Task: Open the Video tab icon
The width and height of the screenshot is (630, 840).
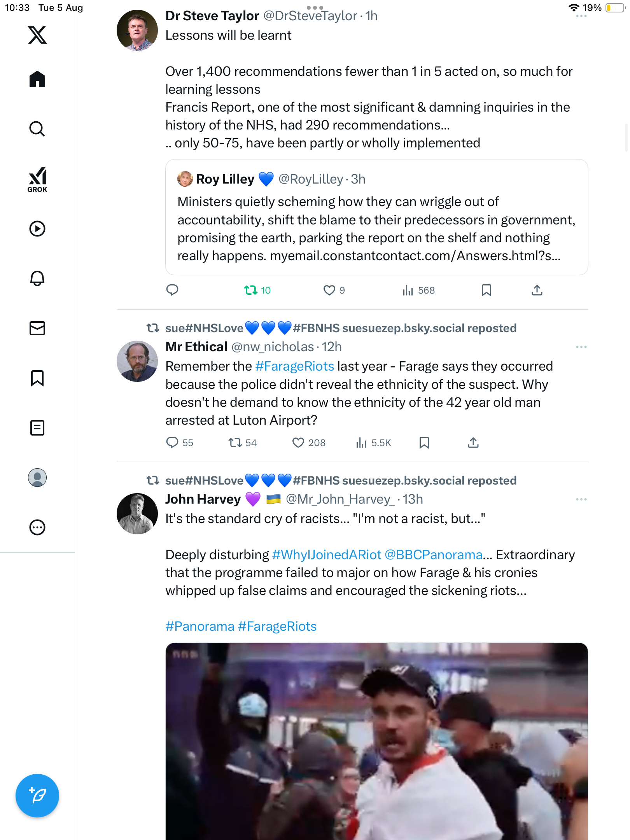Action: coord(37,229)
